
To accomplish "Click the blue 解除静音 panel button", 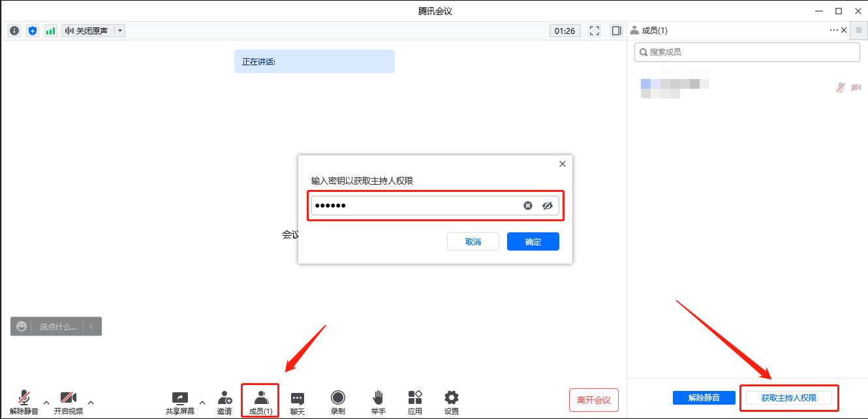I will pyautogui.click(x=704, y=397).
